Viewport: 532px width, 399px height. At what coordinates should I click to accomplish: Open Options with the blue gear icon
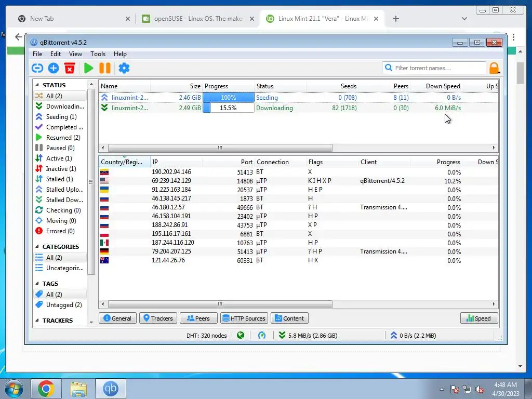click(124, 68)
